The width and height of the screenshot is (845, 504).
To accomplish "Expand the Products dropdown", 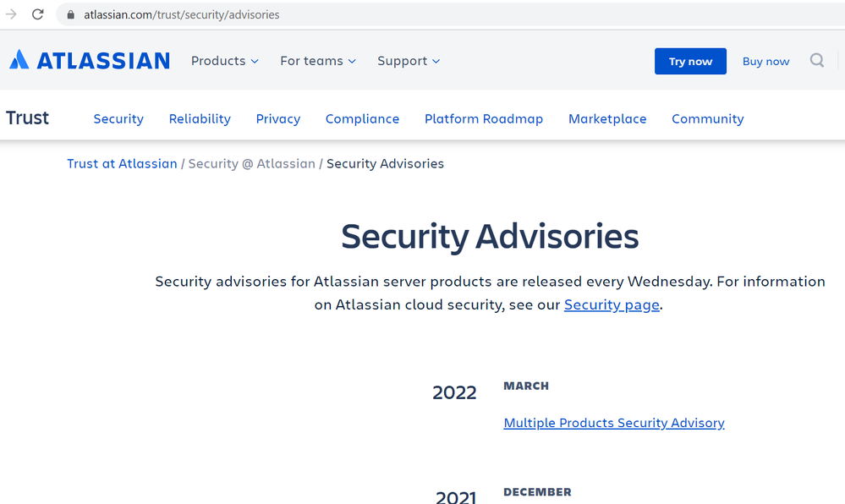I will tap(224, 61).
